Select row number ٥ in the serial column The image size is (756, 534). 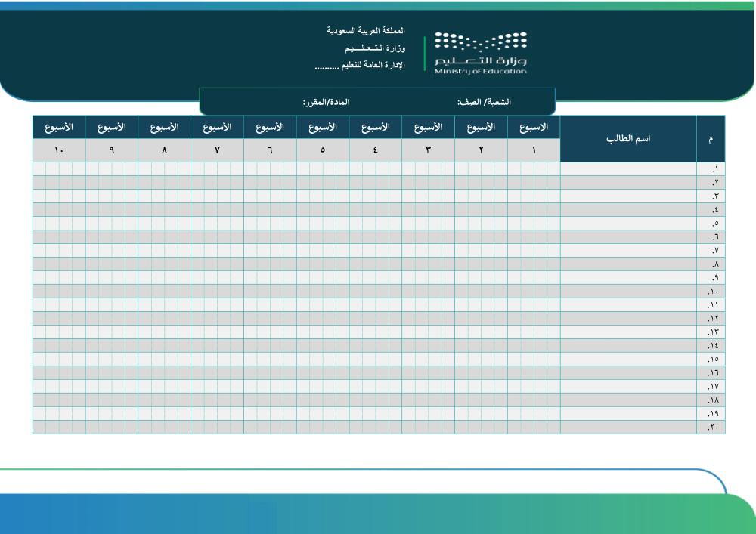tap(711, 224)
